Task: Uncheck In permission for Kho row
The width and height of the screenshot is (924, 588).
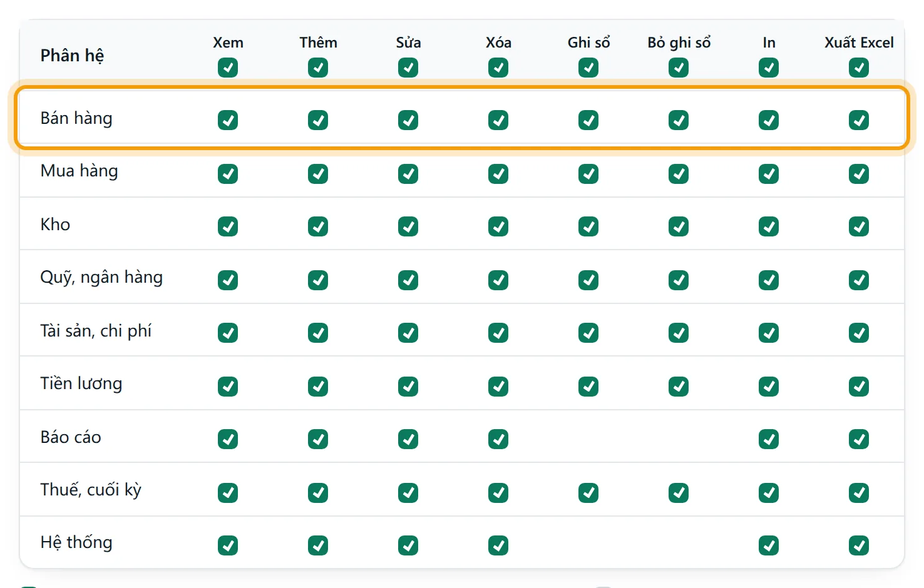Action: [769, 226]
